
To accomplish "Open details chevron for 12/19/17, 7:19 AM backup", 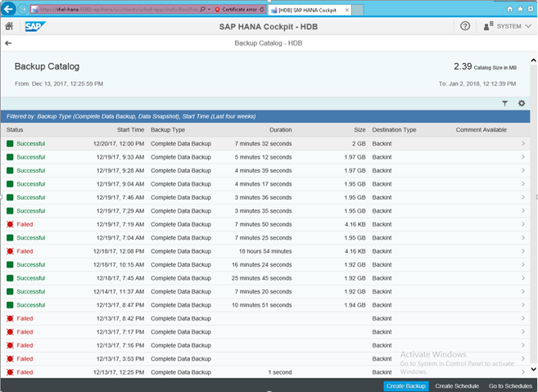I will pyautogui.click(x=523, y=224).
